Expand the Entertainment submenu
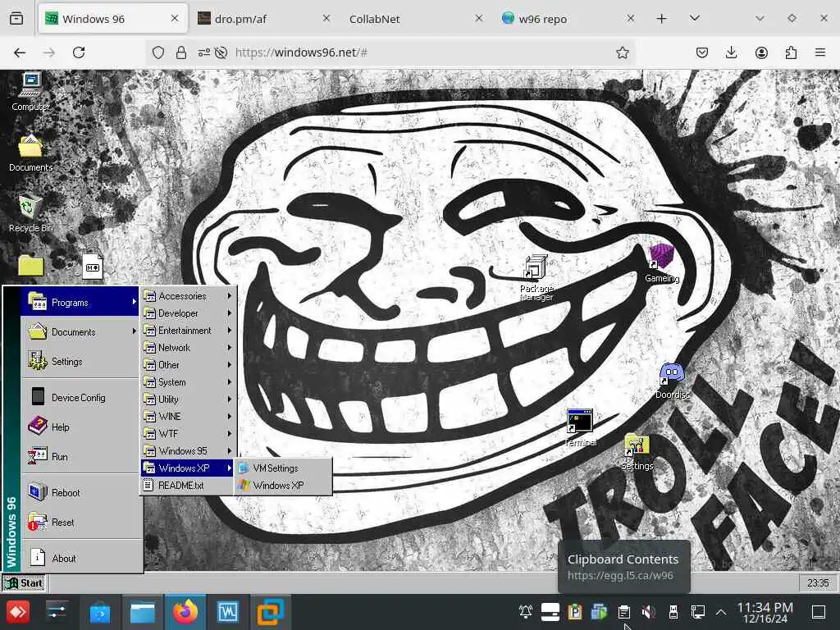The image size is (840, 630). 188,330
